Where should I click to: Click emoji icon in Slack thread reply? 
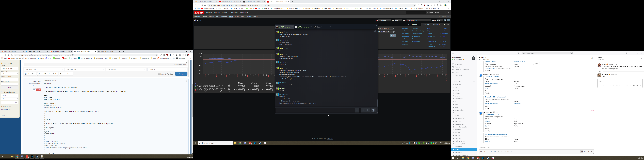tap(634, 86)
